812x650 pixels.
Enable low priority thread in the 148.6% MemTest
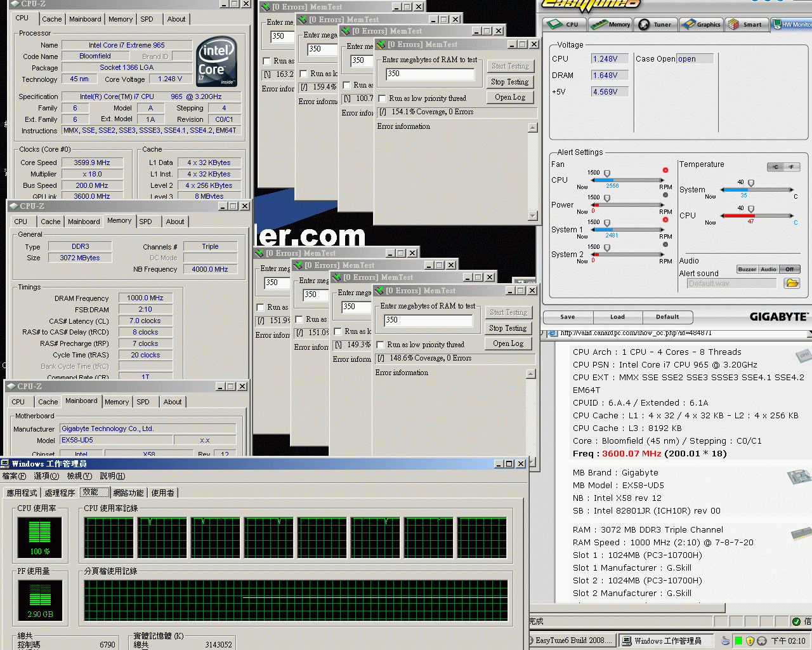(380, 345)
